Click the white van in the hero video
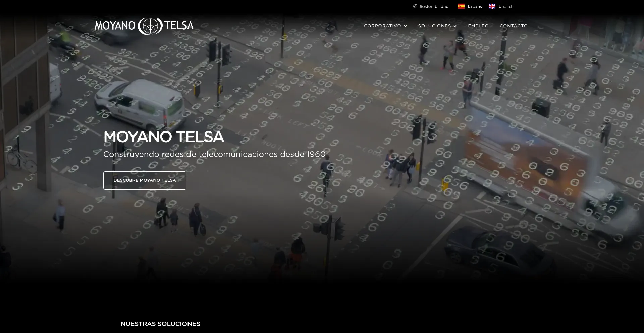This screenshot has width=644, height=333. pyautogui.click(x=141, y=102)
